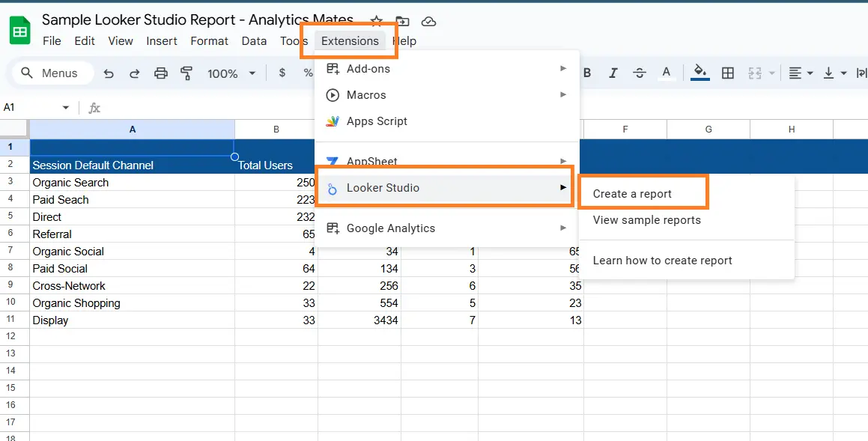
Task: Select Create a report
Action: pos(632,194)
